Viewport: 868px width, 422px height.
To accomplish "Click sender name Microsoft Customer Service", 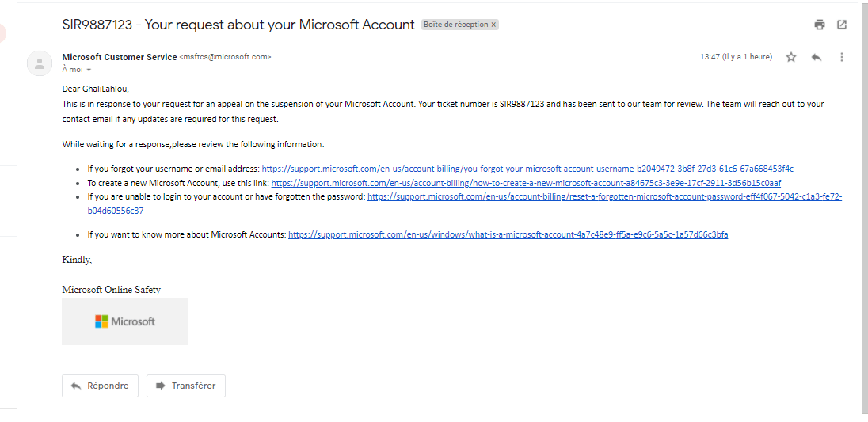I will tap(120, 57).
